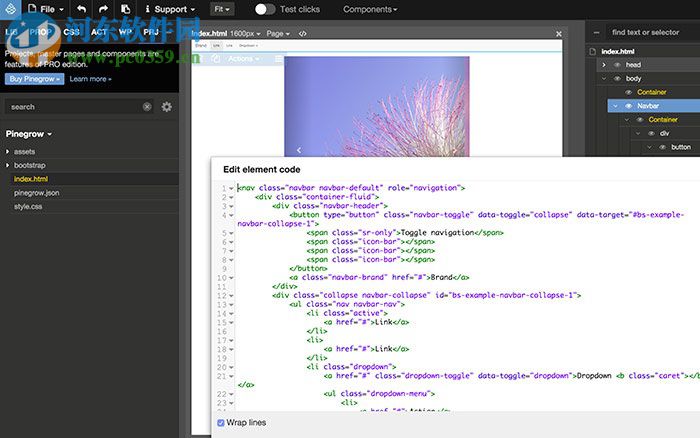The height and width of the screenshot is (438, 700).
Task: Open the Pinegrow project dropdown
Action: click(29, 134)
